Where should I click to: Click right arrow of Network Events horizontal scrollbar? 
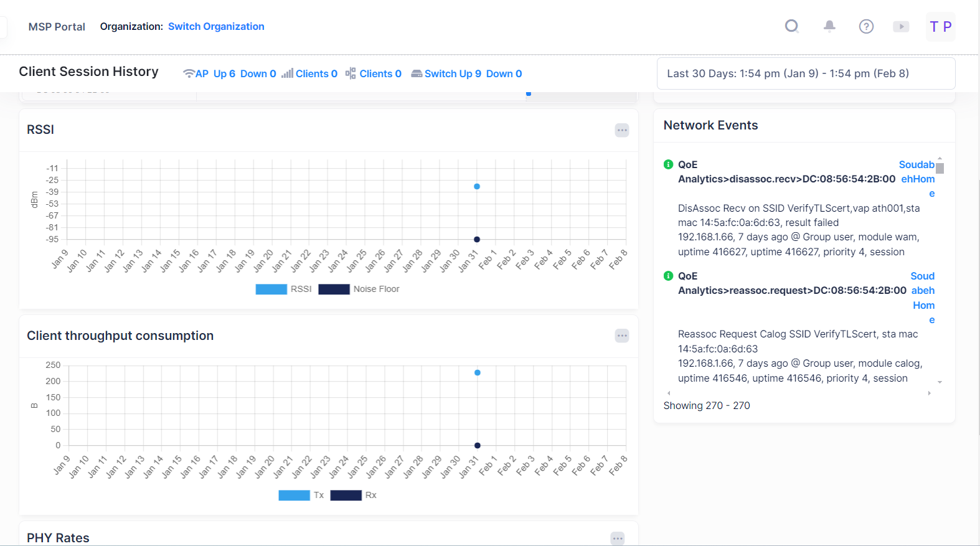click(930, 393)
